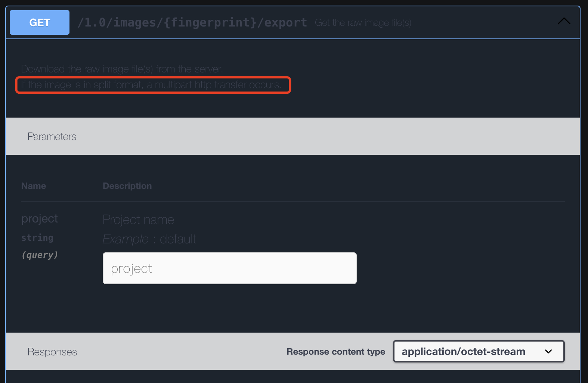
Task: Click the word 'default' in the example value
Action: tap(178, 239)
